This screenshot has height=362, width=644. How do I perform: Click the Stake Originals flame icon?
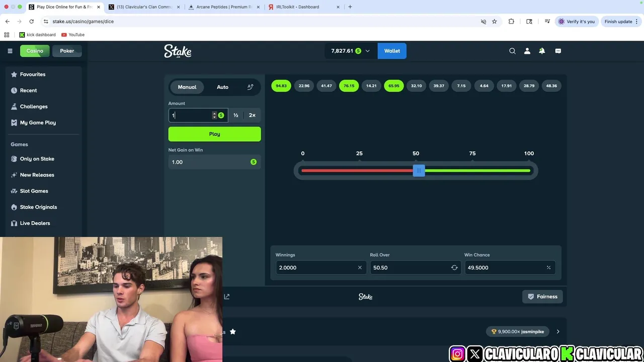coord(14,207)
